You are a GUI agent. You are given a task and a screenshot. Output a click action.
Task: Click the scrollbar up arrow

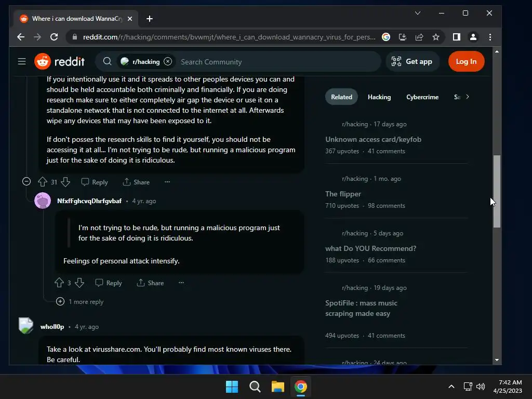pos(497,51)
